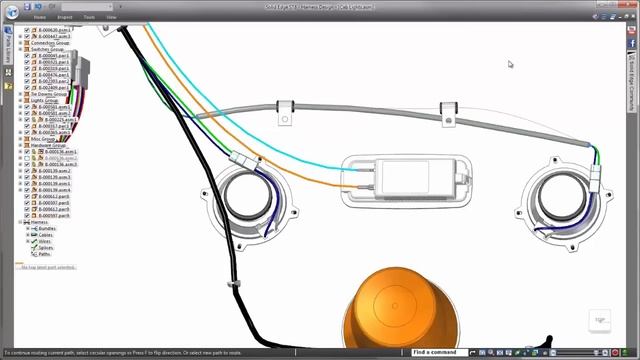Select Wires under Harness

pos(44,241)
